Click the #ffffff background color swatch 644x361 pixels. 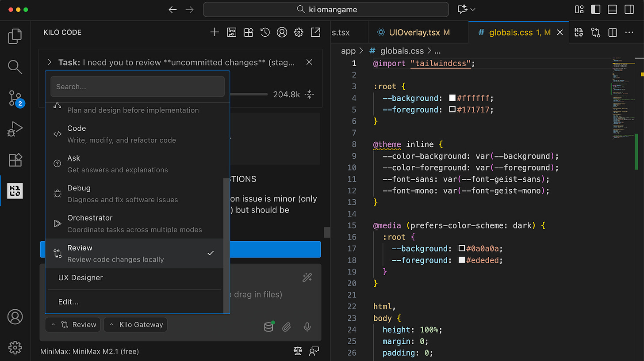click(x=452, y=98)
